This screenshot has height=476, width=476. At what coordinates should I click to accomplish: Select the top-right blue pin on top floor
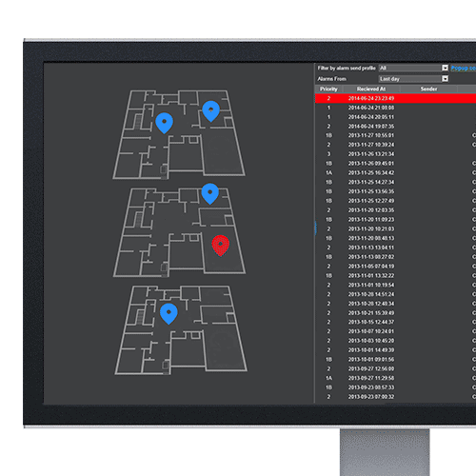[211, 111]
